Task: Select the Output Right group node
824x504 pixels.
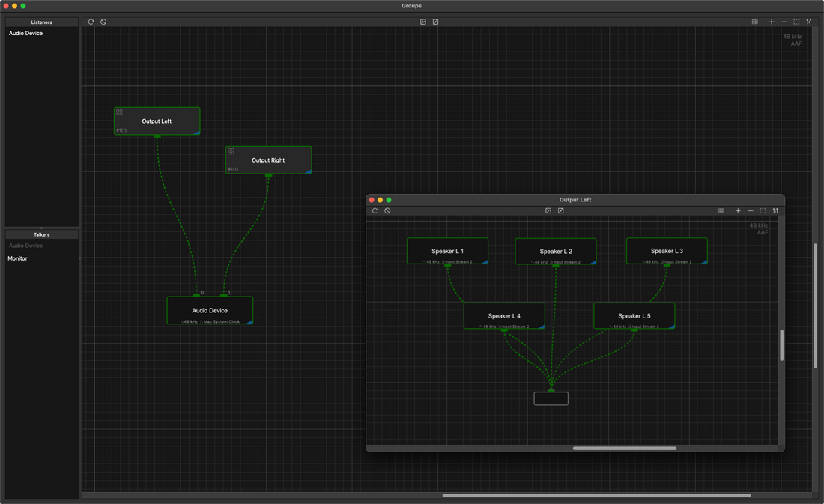Action: [268, 160]
